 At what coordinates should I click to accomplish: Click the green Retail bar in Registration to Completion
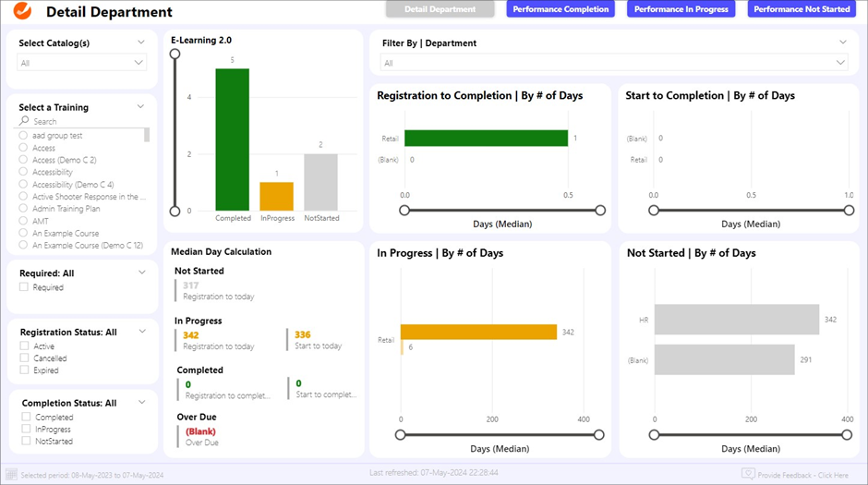click(x=486, y=139)
